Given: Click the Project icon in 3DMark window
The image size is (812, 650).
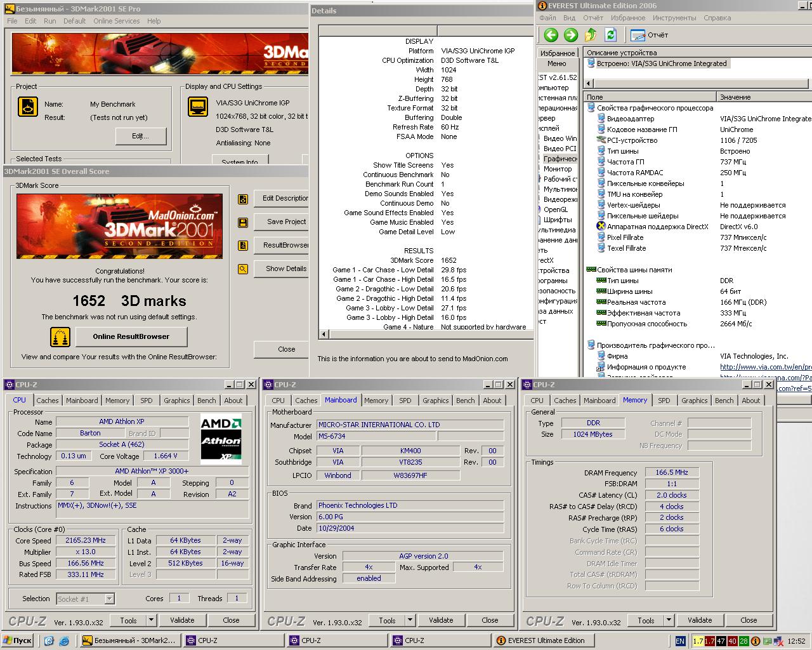Looking at the screenshot, I should (x=28, y=107).
